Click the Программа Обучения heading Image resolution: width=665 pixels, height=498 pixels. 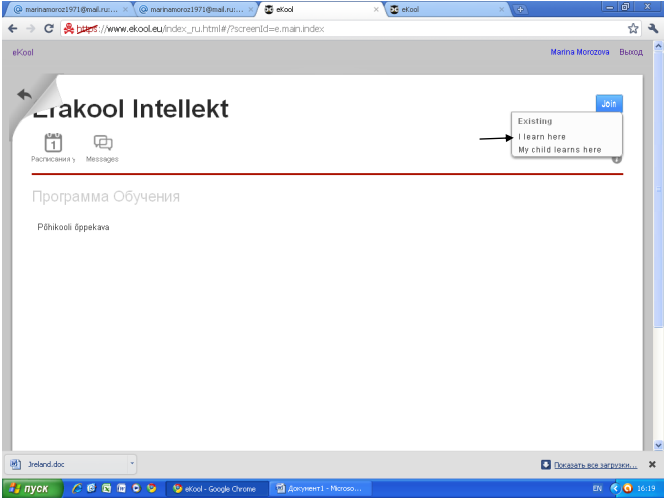click(106, 196)
